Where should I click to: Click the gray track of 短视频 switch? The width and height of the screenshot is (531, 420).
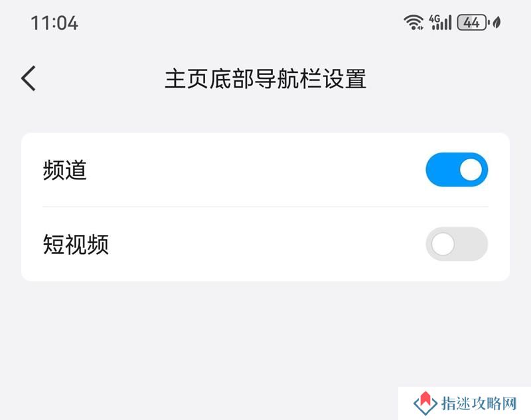click(x=471, y=244)
